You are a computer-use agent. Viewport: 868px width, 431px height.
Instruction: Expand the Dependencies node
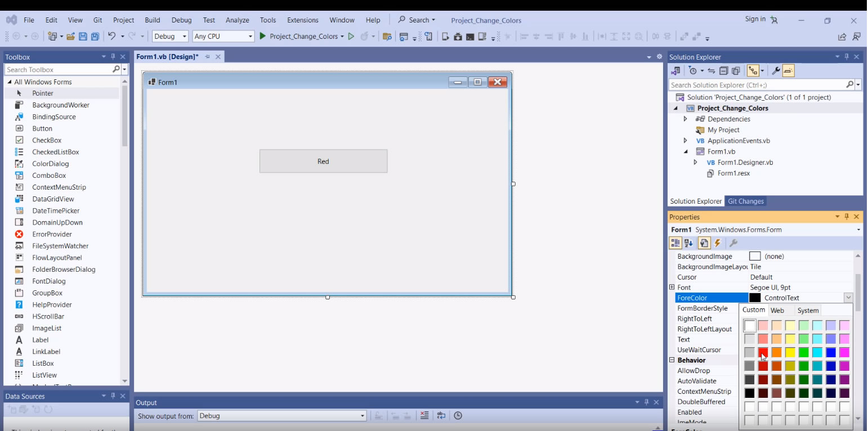685,119
